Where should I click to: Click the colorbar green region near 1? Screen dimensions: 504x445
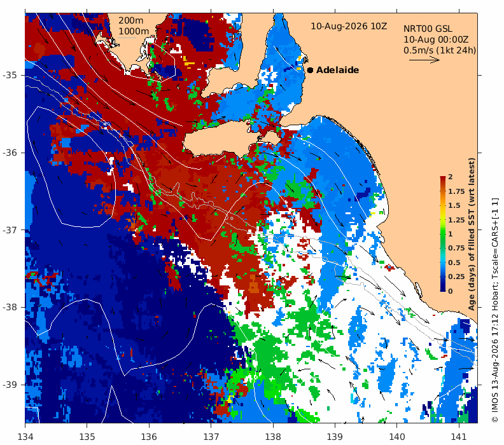[x=443, y=234]
